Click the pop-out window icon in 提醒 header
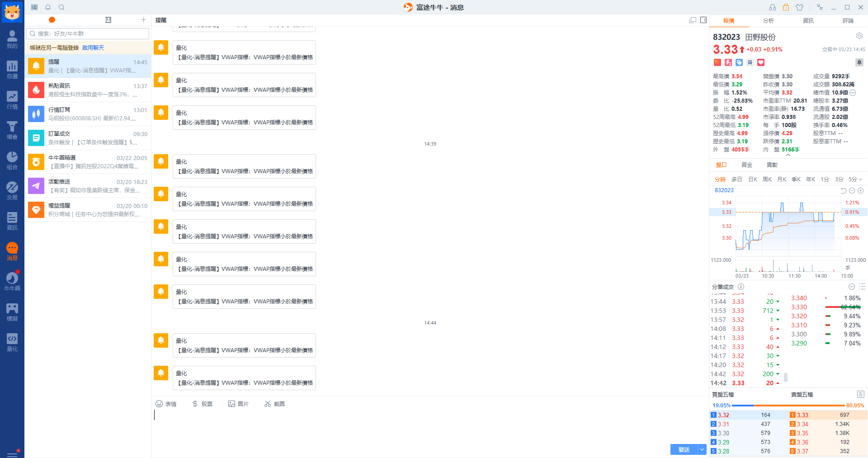 coord(693,20)
